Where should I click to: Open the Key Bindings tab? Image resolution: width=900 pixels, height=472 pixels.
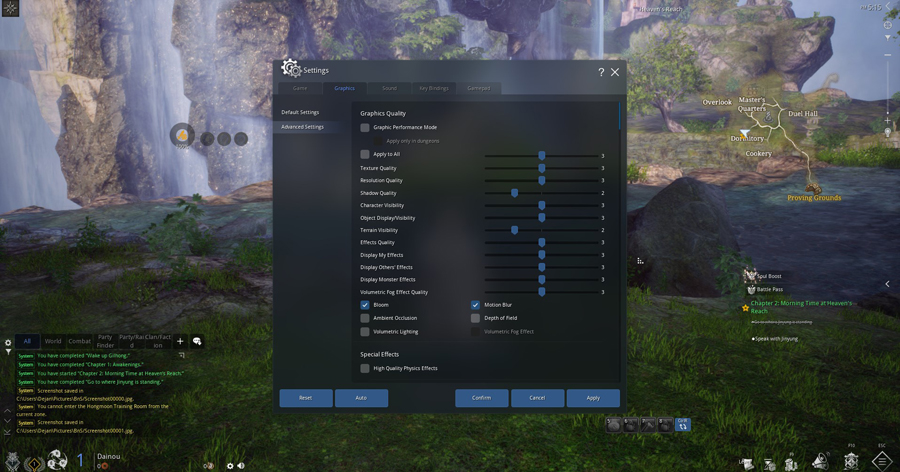[434, 88]
